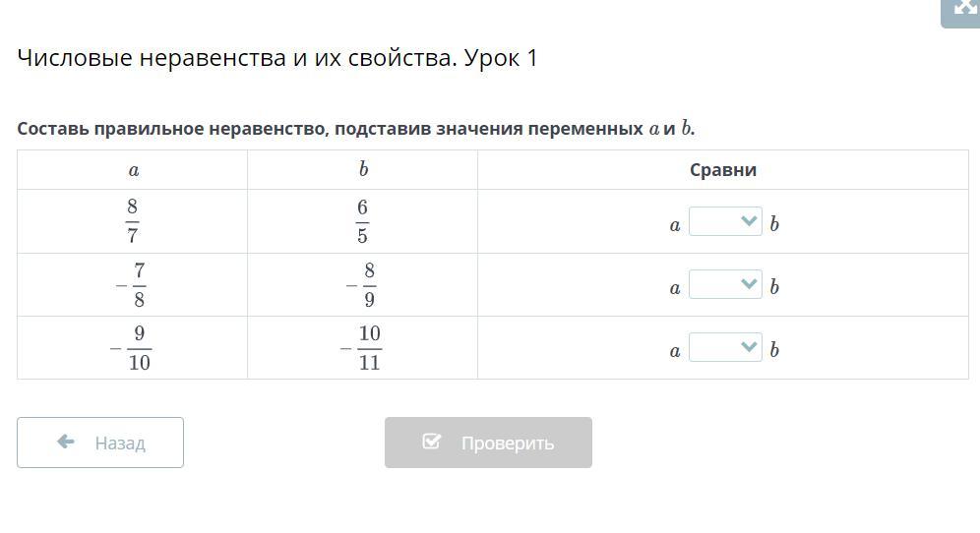Image resolution: width=980 pixels, height=533 pixels.
Task: Click the −10/11 fraction cell
Action: [x=363, y=348]
